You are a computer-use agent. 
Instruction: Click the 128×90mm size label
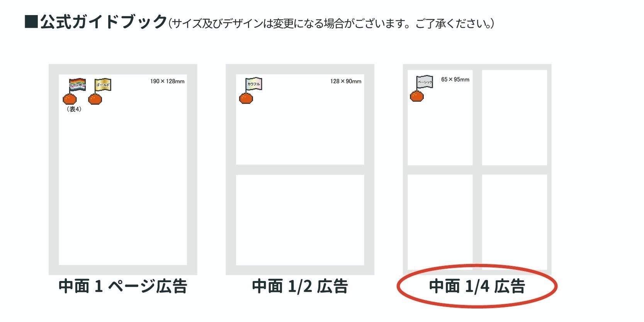346,81
